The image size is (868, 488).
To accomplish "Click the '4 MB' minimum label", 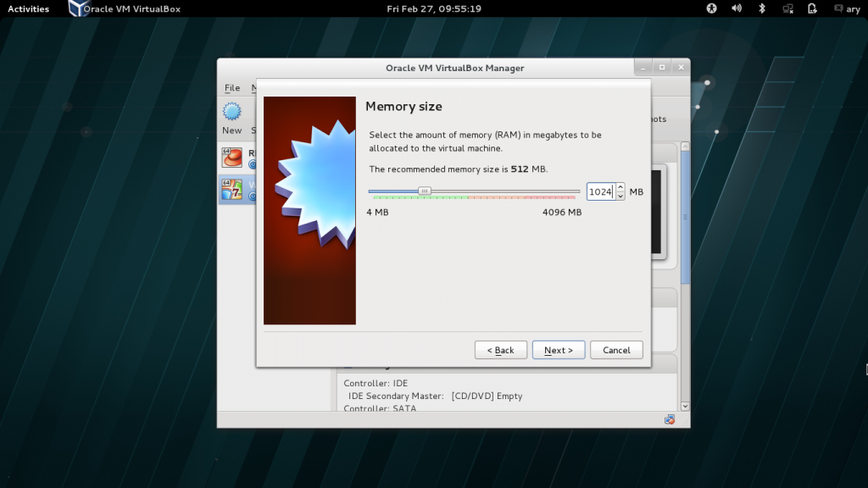I will click(x=377, y=212).
